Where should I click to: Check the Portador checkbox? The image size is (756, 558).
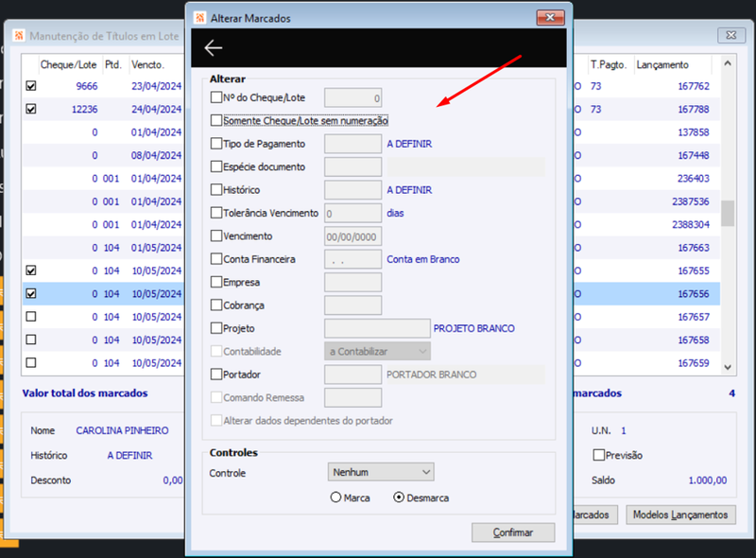(216, 375)
